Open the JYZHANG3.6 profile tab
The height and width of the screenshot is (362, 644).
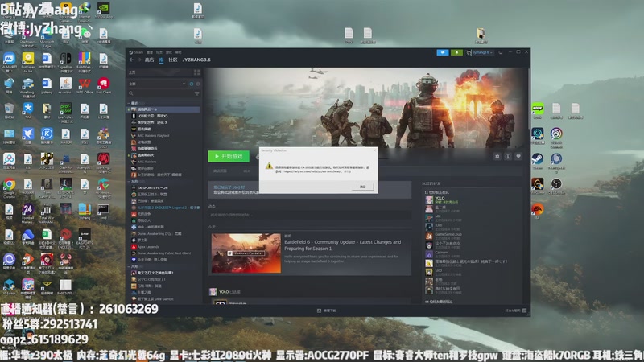(x=196, y=60)
